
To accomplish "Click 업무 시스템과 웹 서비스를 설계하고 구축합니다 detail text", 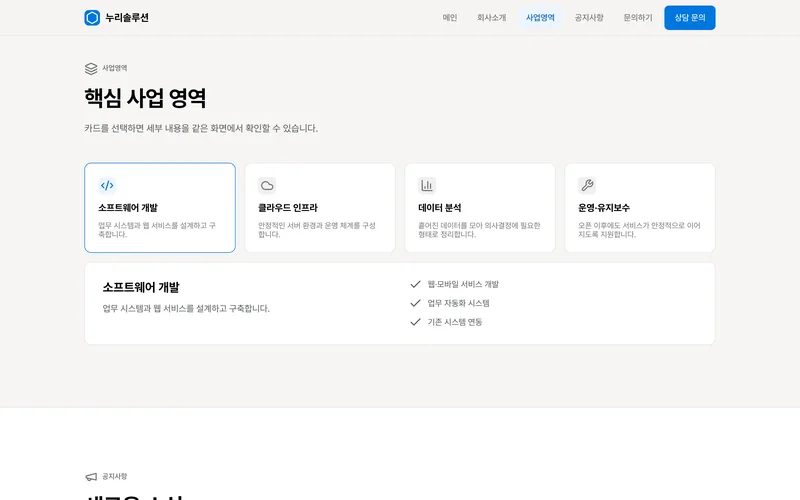I will click(186, 309).
